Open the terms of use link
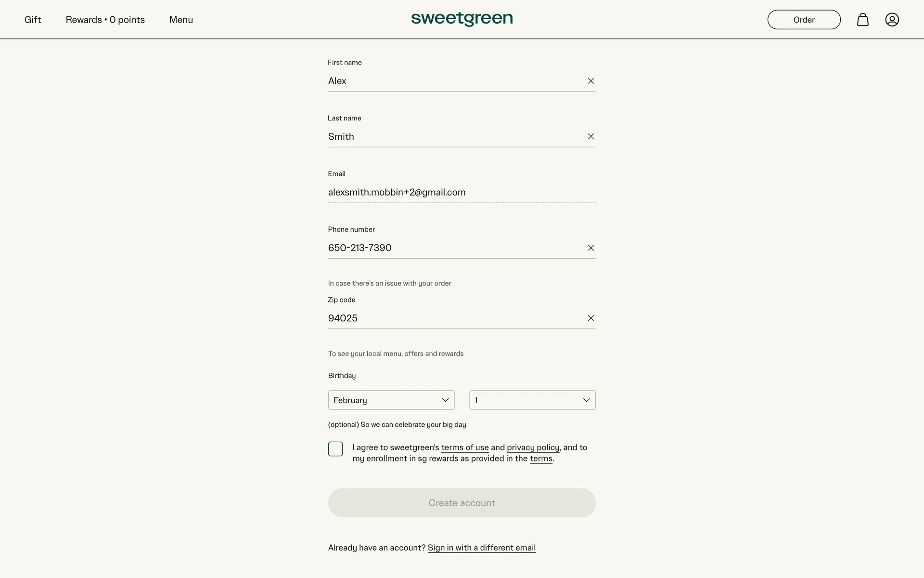 pyautogui.click(x=464, y=447)
